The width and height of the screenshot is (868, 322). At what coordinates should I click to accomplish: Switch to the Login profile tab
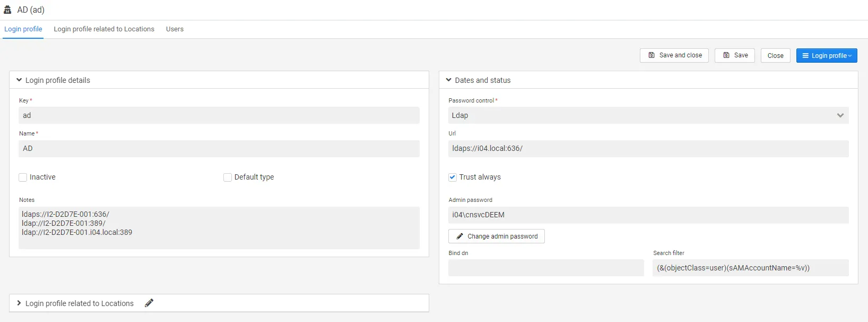click(23, 29)
